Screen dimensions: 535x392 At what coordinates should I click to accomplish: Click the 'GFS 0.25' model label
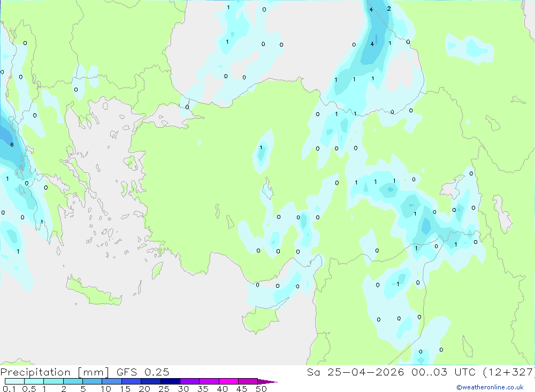[x=143, y=372]
